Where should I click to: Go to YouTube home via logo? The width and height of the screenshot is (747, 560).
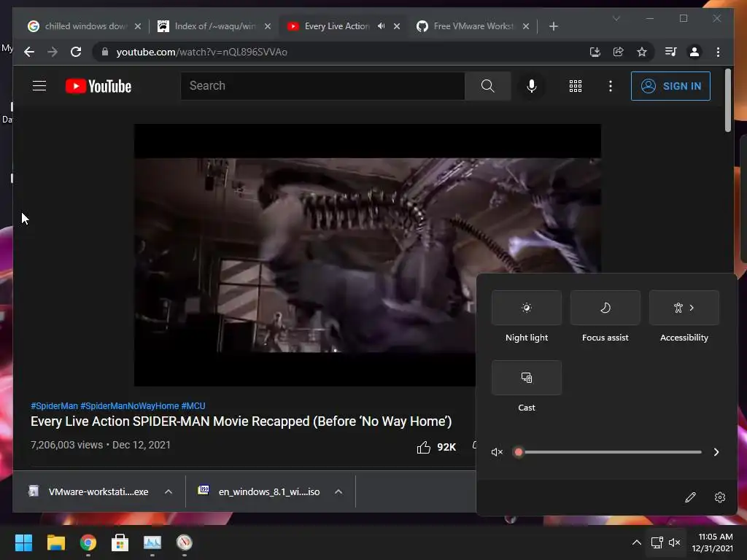(x=98, y=86)
